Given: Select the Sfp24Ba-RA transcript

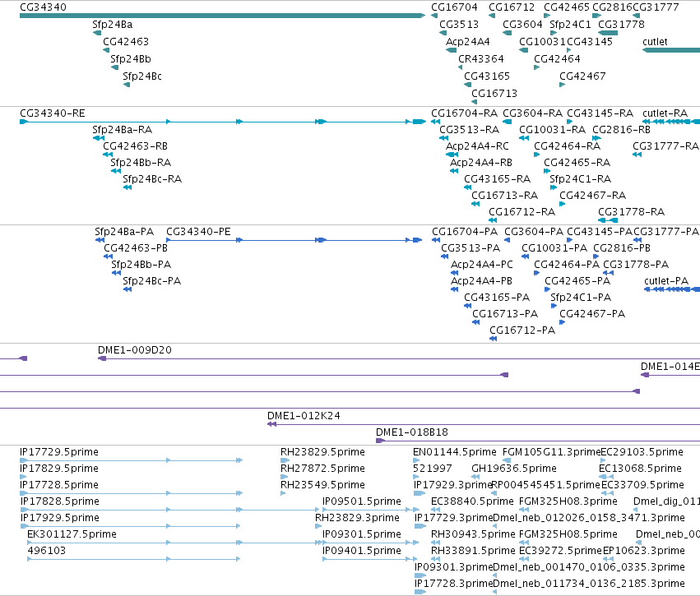Looking at the screenshot, I should tap(98, 138).
